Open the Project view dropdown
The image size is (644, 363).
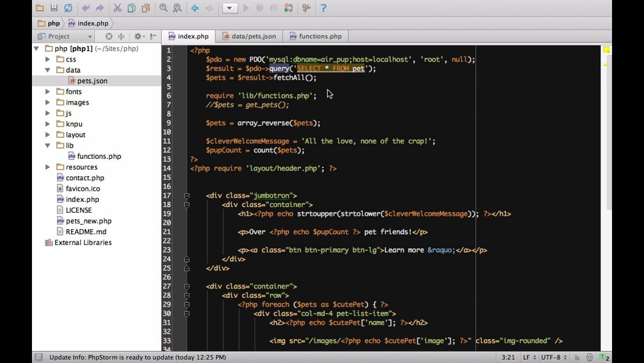point(65,36)
